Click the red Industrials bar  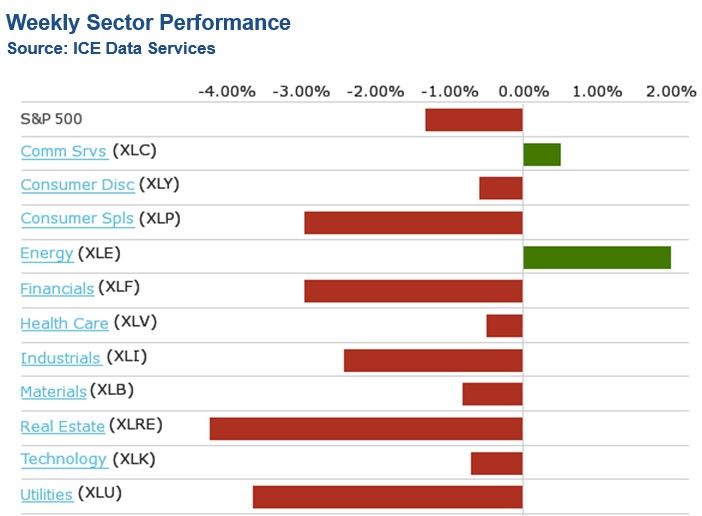433,360
